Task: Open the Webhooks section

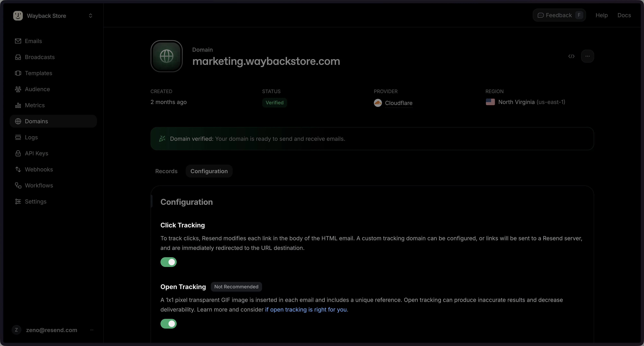Action: (x=39, y=169)
